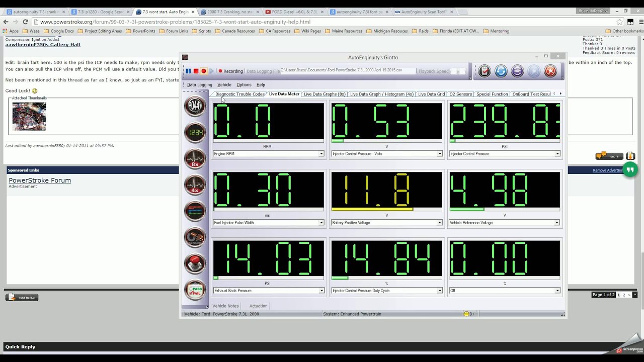Open the red button special function icon
Viewport: 644px width, 362px height.
pos(195,263)
